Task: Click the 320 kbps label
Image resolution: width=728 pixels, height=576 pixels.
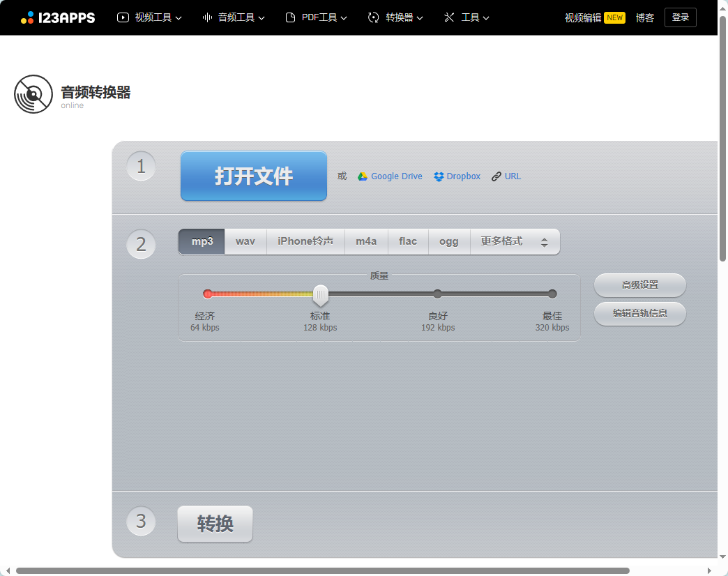Action: (552, 328)
